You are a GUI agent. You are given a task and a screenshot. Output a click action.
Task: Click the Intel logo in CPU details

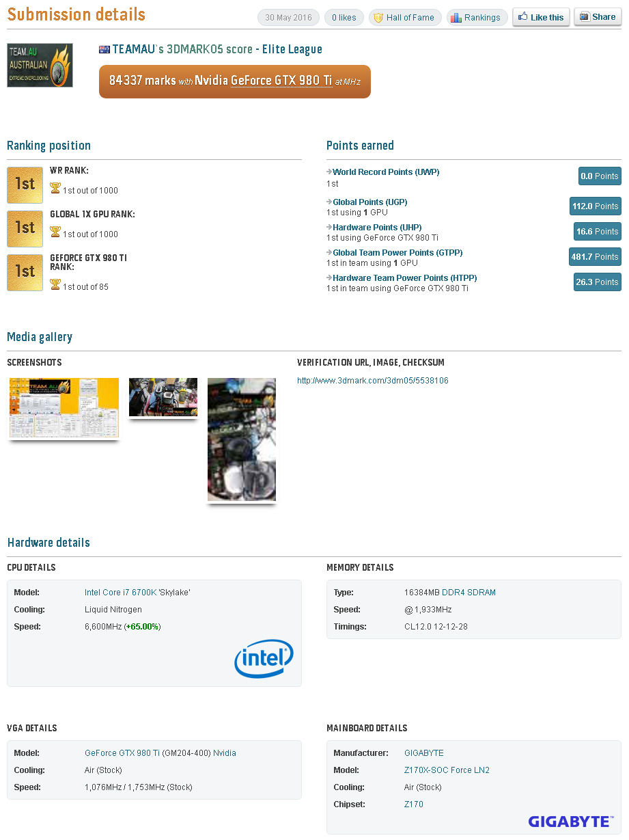point(264,659)
